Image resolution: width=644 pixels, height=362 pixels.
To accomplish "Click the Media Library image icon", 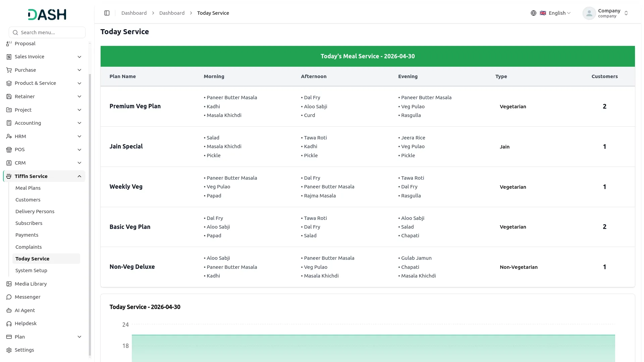I will (9, 284).
